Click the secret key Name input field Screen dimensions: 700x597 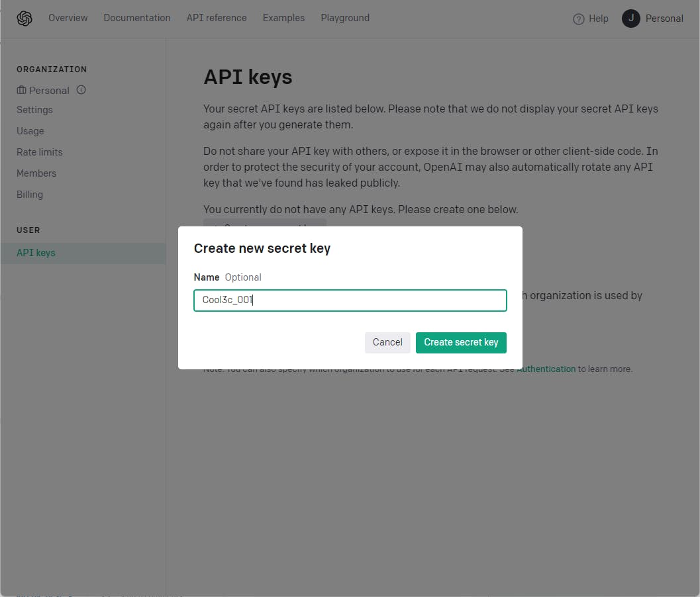350,300
